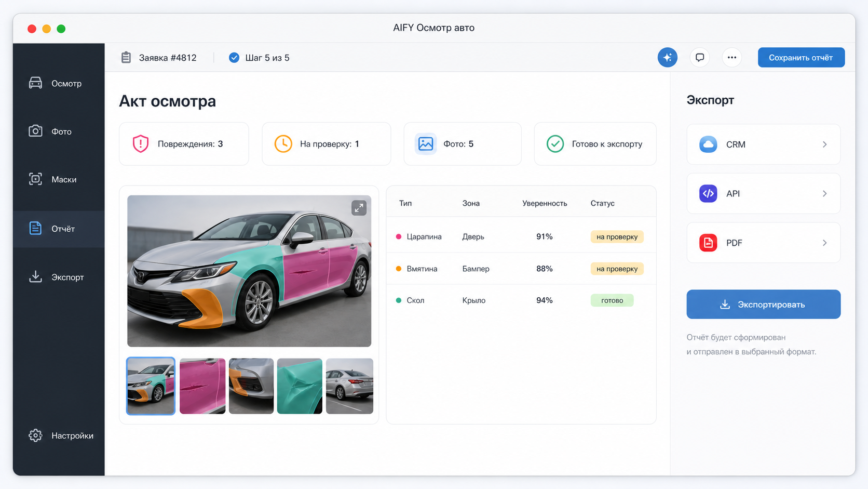868x489 pixels.
Task: Open the Фото sidebar section
Action: (59, 131)
